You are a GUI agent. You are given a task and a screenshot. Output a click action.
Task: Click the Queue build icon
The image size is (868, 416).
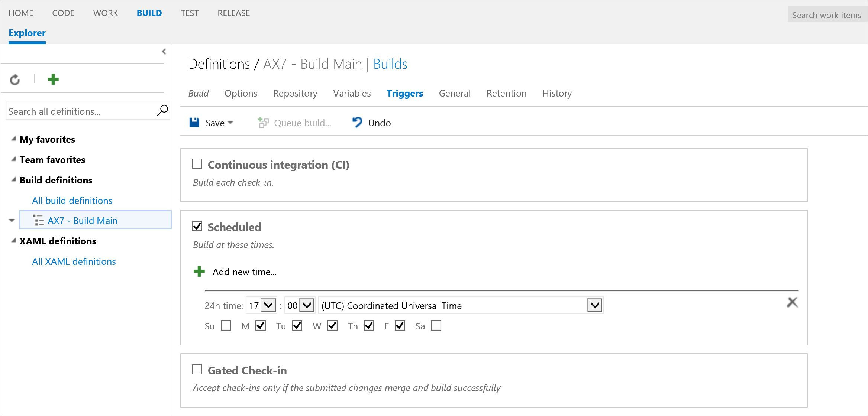(263, 123)
